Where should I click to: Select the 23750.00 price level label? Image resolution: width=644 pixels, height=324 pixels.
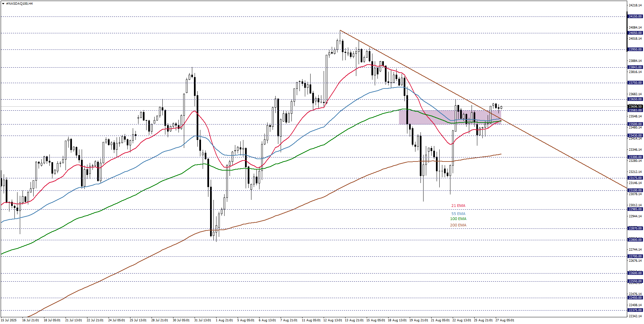click(x=635, y=83)
